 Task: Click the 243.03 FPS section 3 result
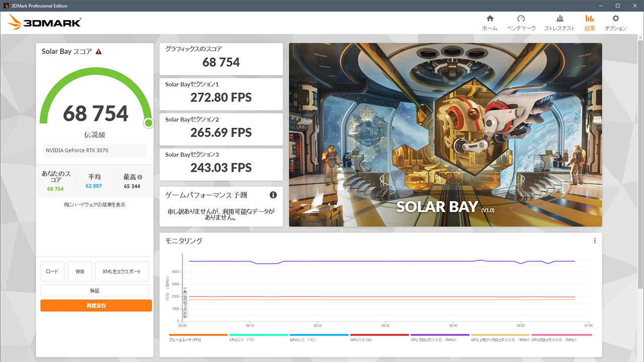(x=221, y=168)
